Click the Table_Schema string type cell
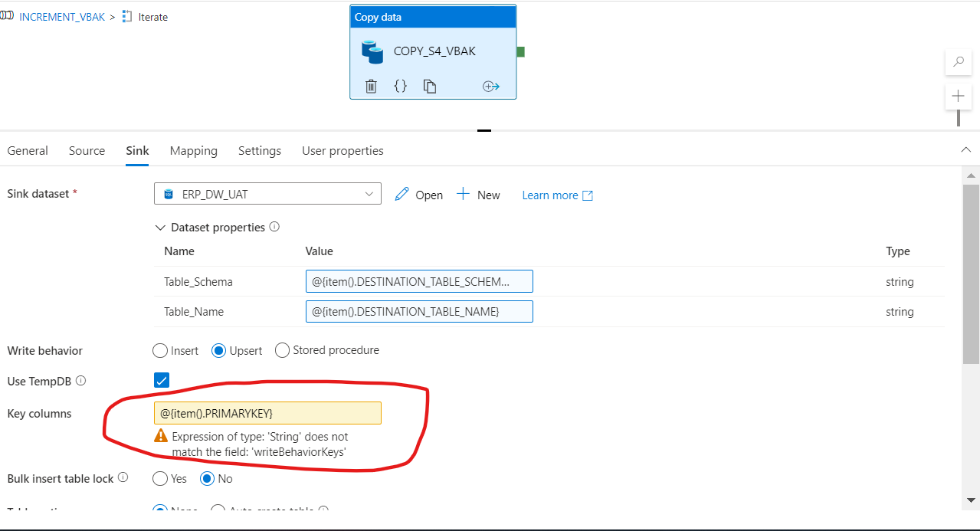The image size is (980, 531). (x=900, y=282)
